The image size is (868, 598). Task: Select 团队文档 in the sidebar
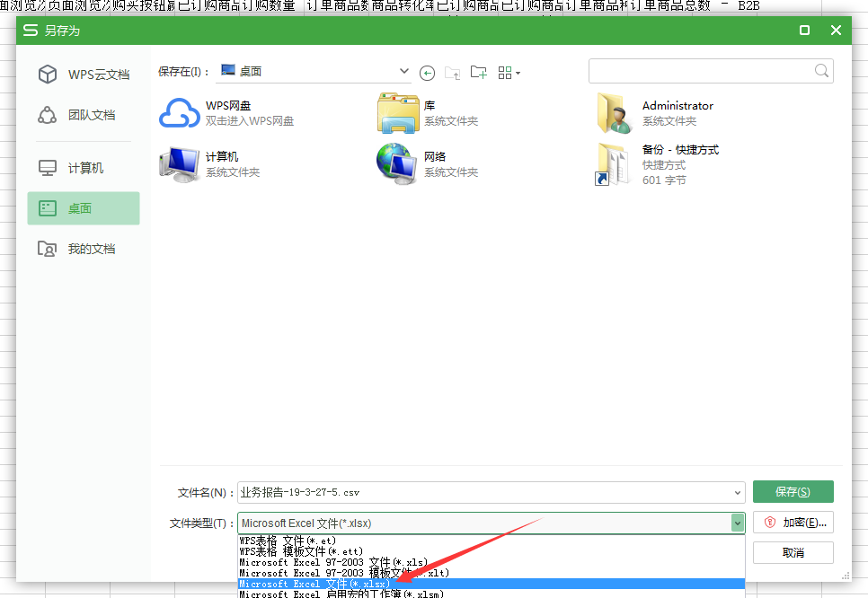pos(83,116)
